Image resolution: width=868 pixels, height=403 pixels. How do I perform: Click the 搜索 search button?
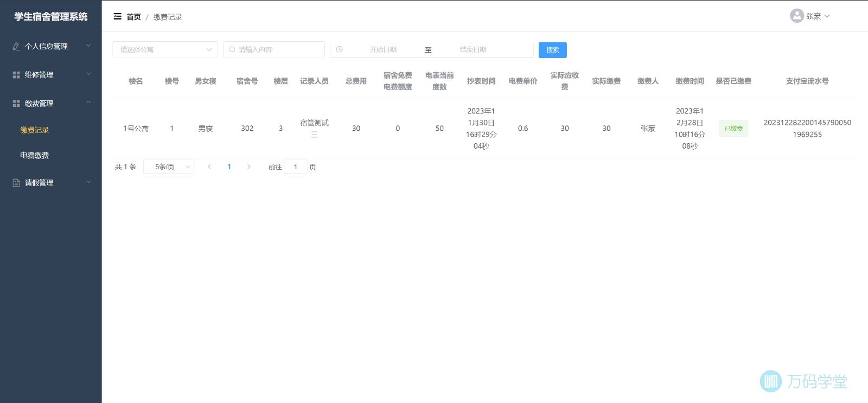[x=553, y=50]
